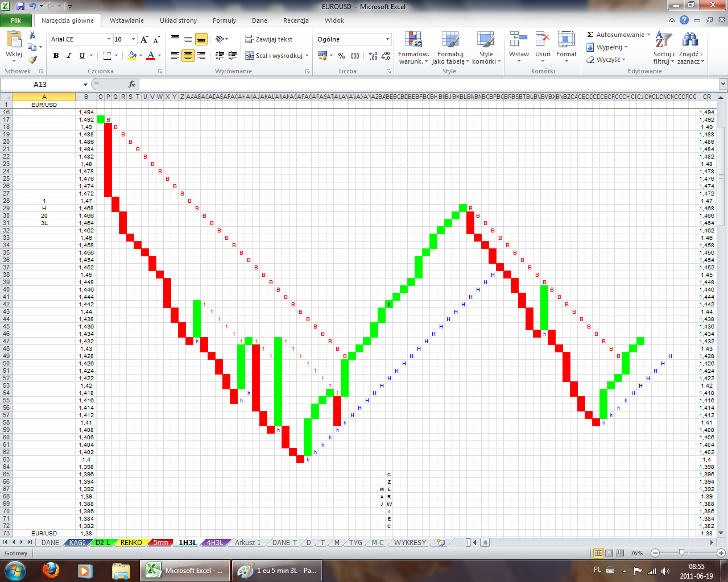The width and height of the screenshot is (728, 582).
Task: Open the Wstawianie ribbon tab
Action: click(127, 20)
